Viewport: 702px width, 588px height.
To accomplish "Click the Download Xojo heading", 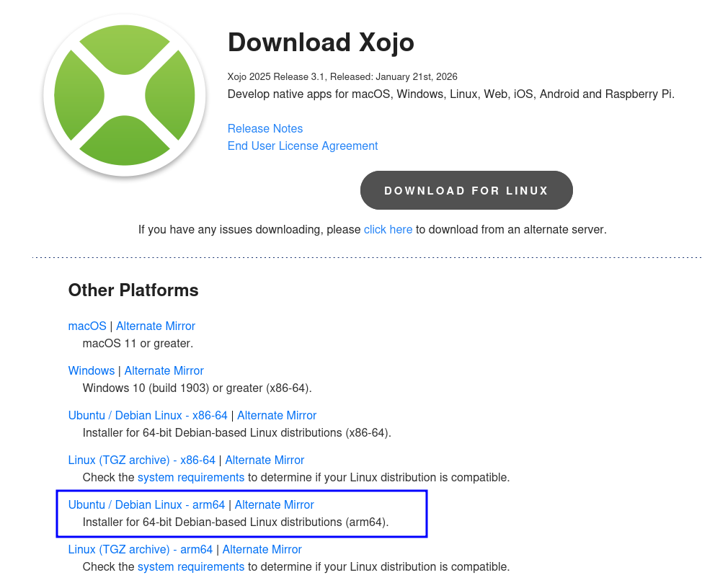I will pos(321,43).
